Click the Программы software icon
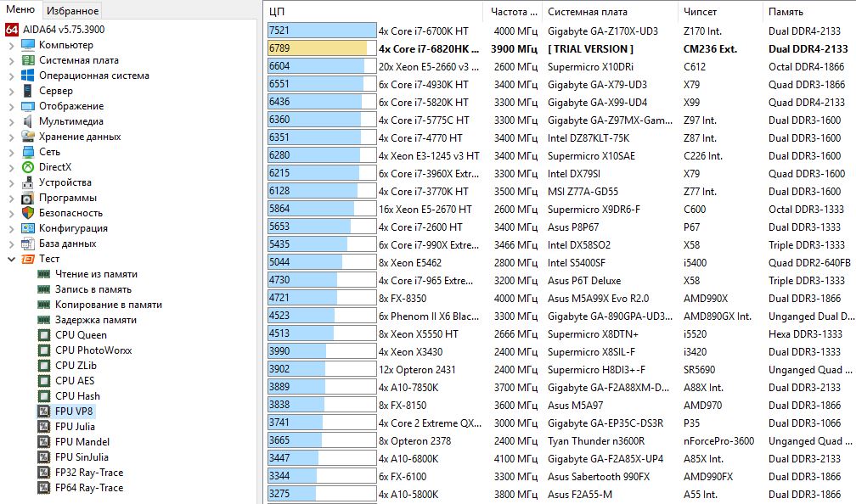The image size is (856, 504). (x=28, y=198)
